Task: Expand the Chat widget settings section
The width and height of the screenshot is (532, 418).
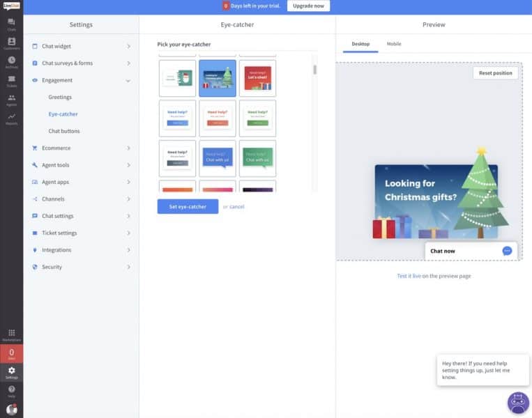Action: (x=81, y=47)
